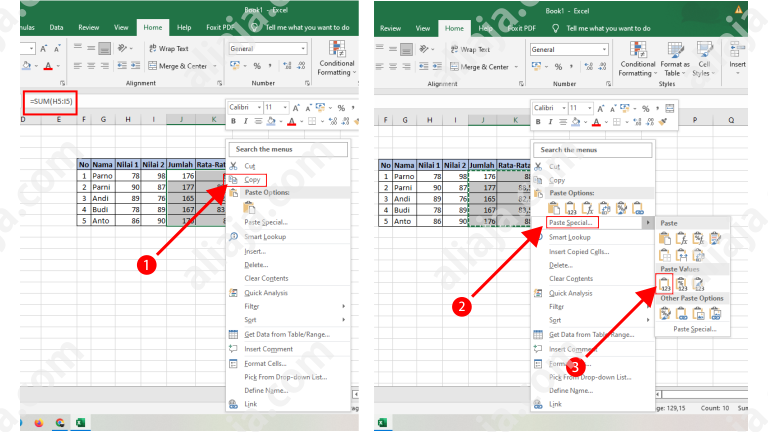The width and height of the screenshot is (768, 432).
Task: Click the Values 123 icon under Paste Values
Action: [x=665, y=284]
